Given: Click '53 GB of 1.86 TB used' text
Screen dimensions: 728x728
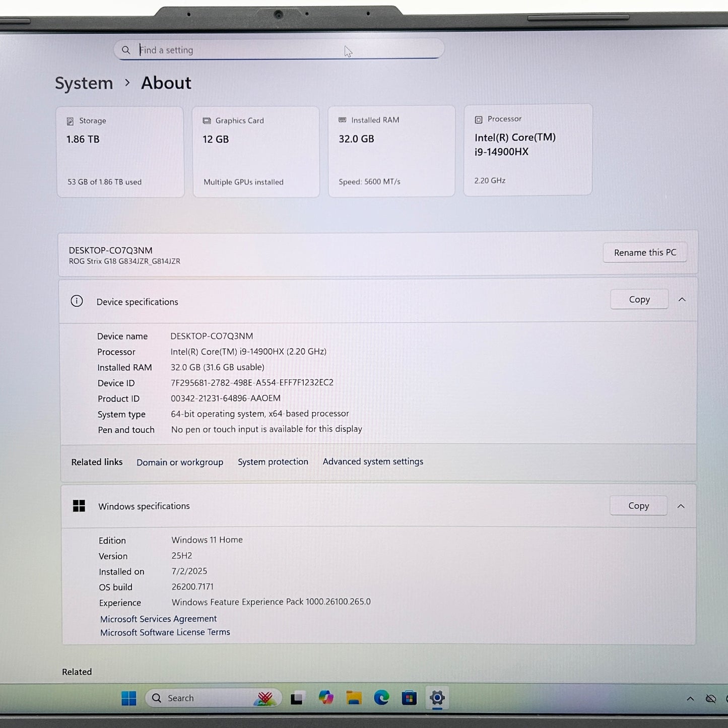Looking at the screenshot, I should 105,182.
